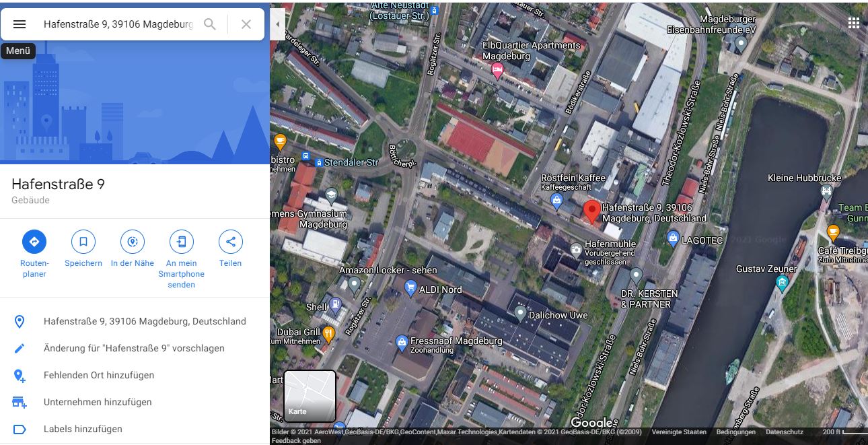868x445 pixels.
Task: Click the Shell gas station marker
Action: coord(336,306)
